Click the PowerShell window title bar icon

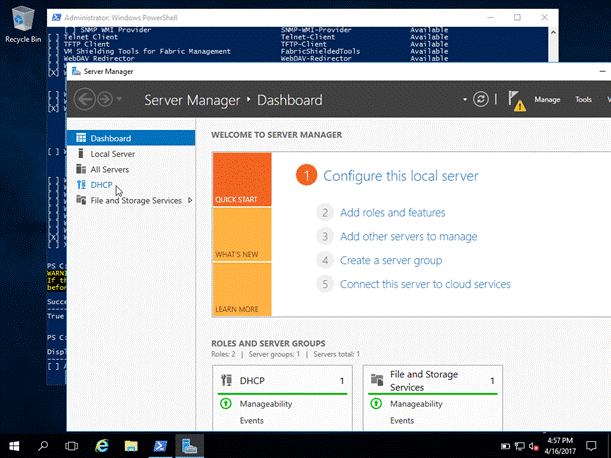(57, 18)
